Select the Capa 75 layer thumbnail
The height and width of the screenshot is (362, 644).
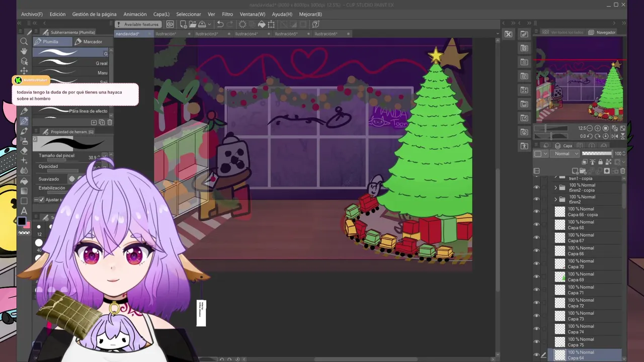560,342
